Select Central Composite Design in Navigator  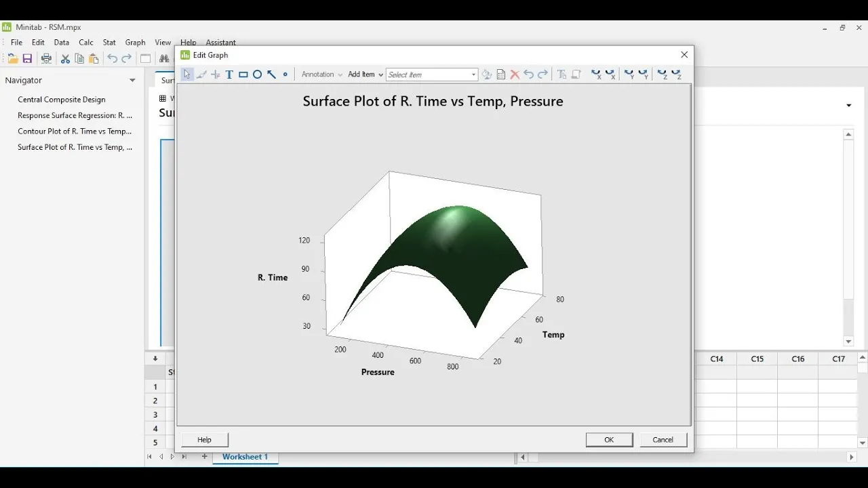[62, 100]
